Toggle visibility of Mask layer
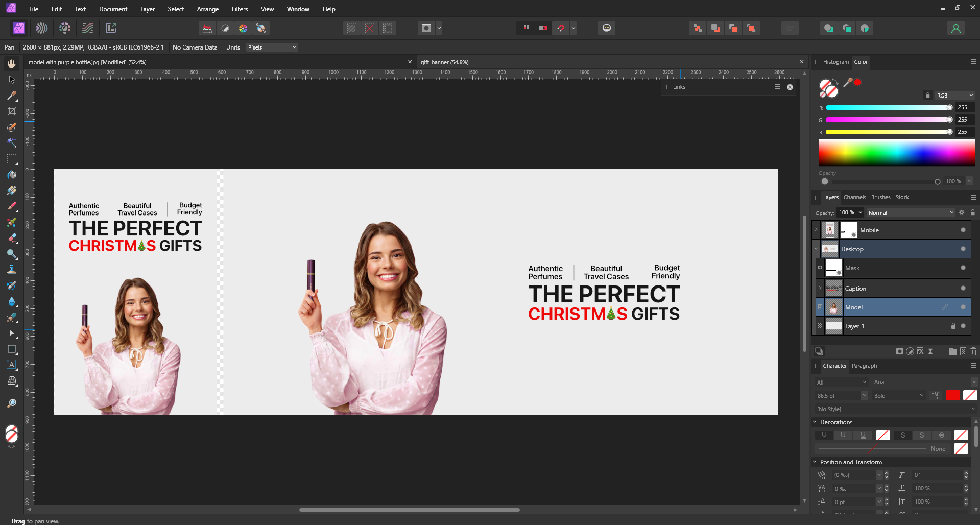Image resolution: width=980 pixels, height=525 pixels. pyautogui.click(x=963, y=268)
